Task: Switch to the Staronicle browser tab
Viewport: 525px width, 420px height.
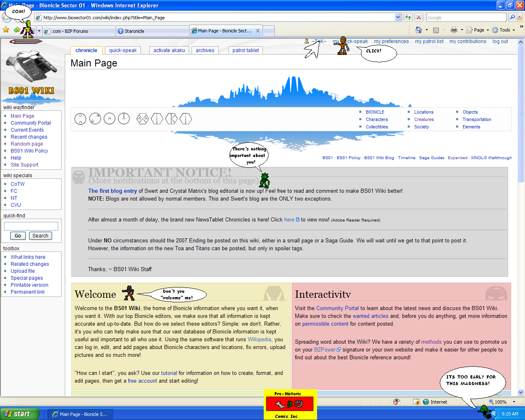Action: (152, 30)
